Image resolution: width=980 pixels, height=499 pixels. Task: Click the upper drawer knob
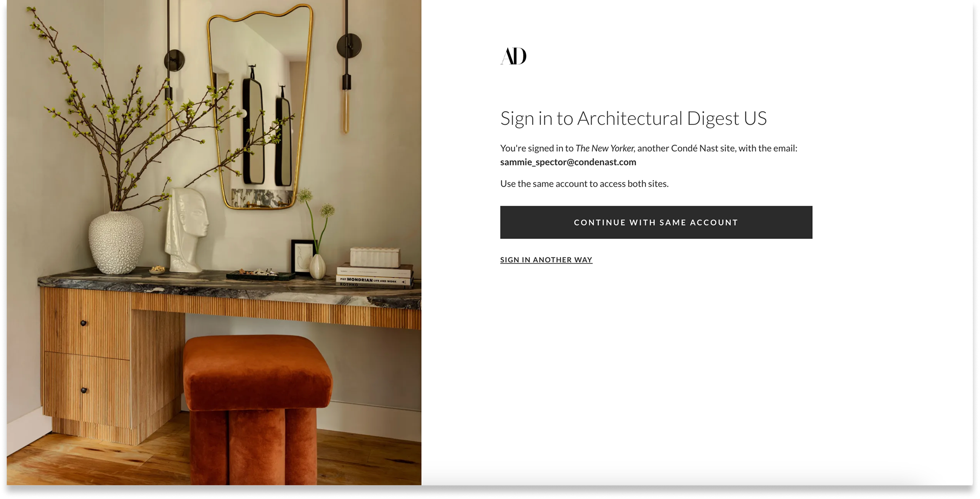tap(83, 323)
